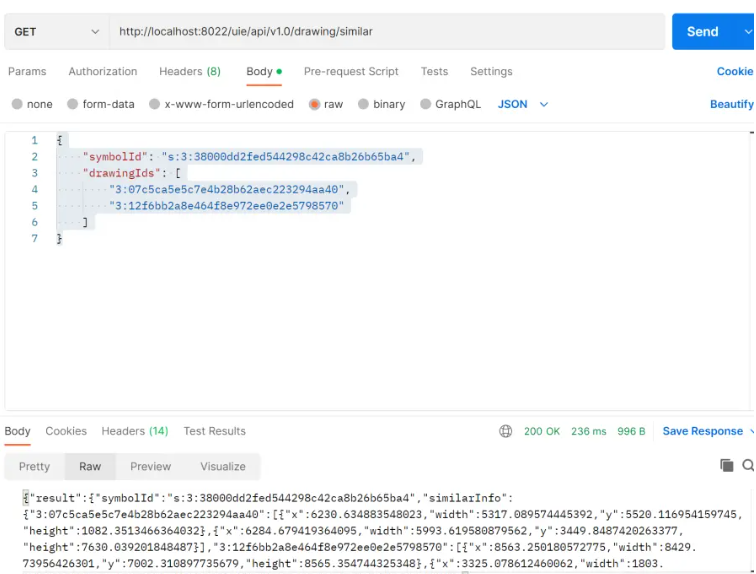Select the none body radio
This screenshot has width=756, height=574.
click(17, 104)
